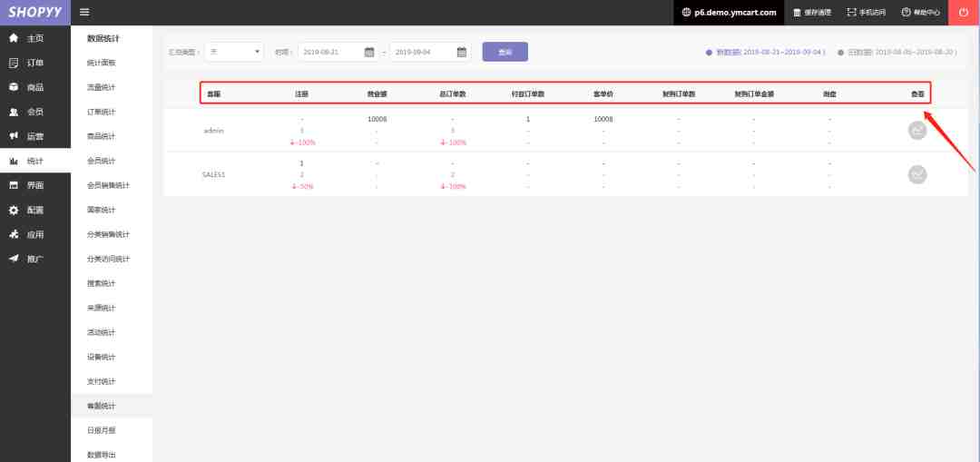Click the 手机访问 scan icon in the top bar

[850, 12]
